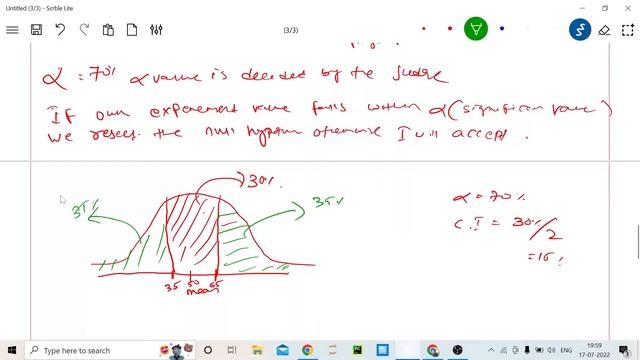640x360 pixels.
Task: Open the settings sliders icon
Action: click(x=156, y=30)
